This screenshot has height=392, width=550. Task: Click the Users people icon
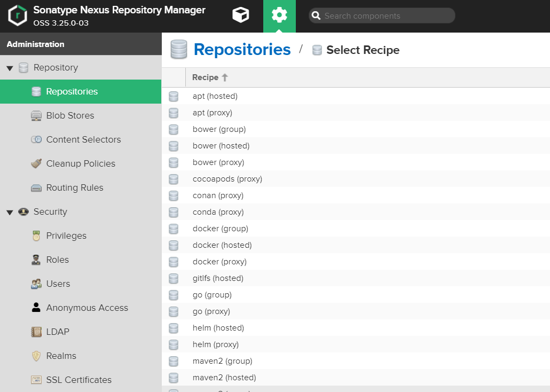click(x=36, y=284)
